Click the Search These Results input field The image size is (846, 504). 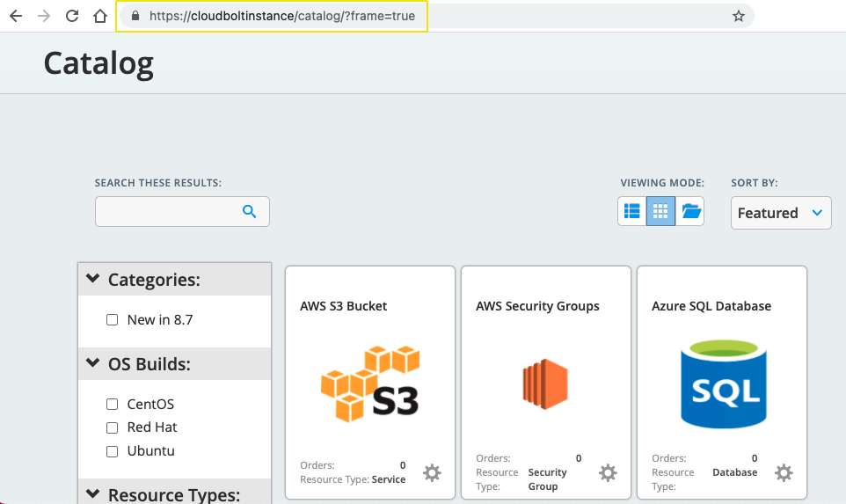pos(167,211)
